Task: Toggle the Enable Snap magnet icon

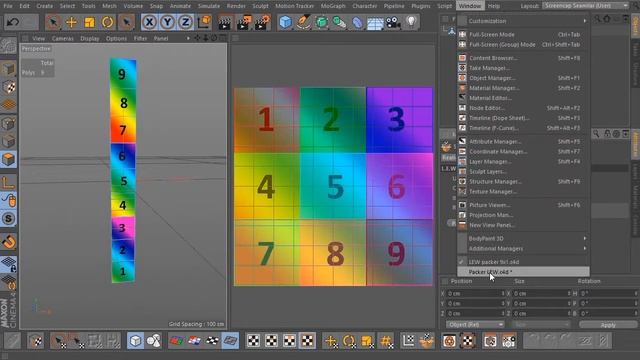Action: click(8, 242)
